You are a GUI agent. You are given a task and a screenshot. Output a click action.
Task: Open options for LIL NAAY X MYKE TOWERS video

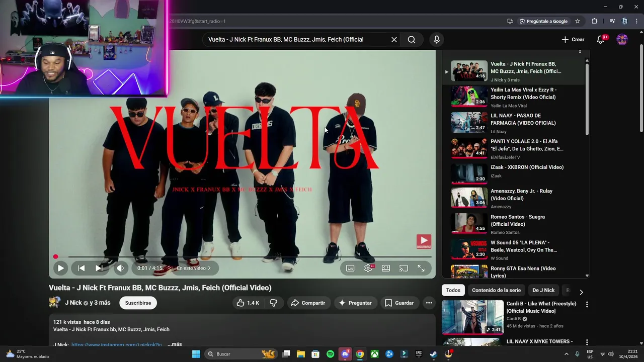coord(587,342)
